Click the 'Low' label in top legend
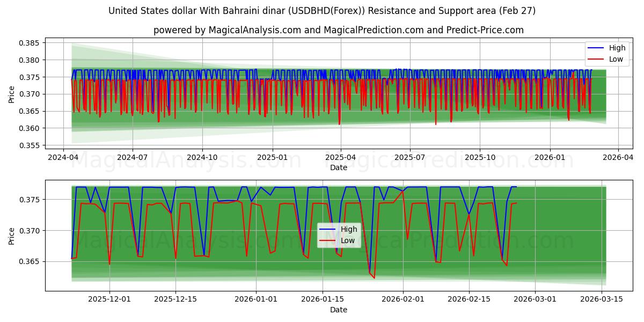The height and width of the screenshot is (322, 644). [616, 59]
